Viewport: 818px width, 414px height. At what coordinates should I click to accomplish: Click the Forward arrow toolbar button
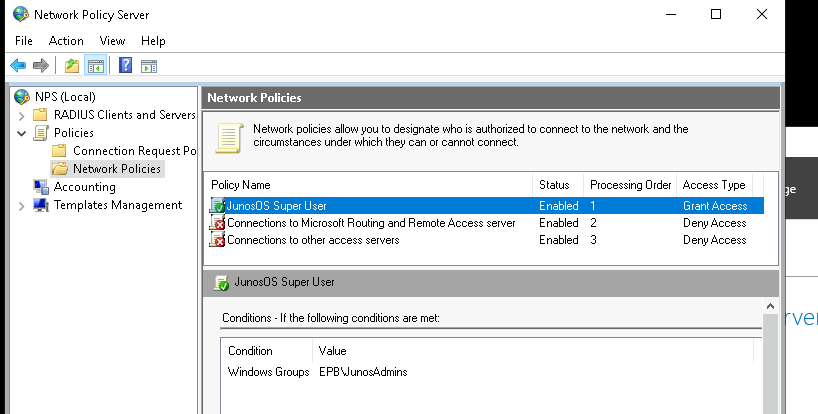(40, 66)
